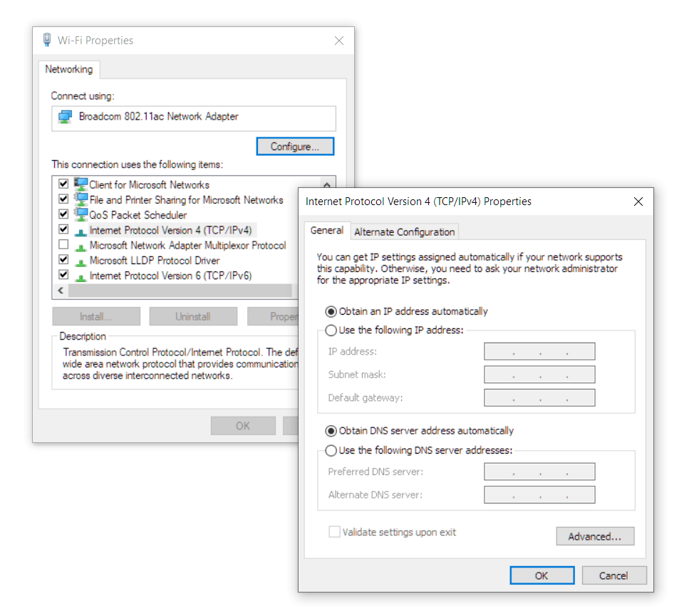The width and height of the screenshot is (699, 616).
Task: Click the Client for Microsoft Networks icon
Action: [80, 184]
